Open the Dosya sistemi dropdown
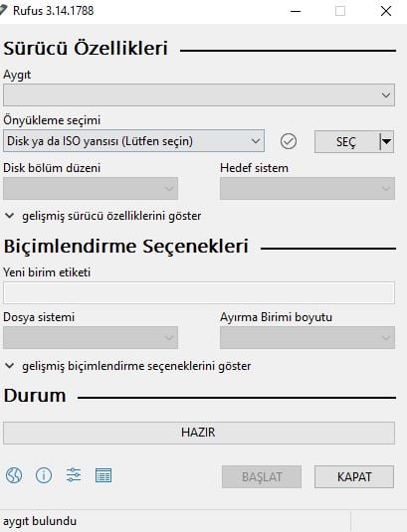This screenshot has width=407, height=532. pyautogui.click(x=91, y=337)
